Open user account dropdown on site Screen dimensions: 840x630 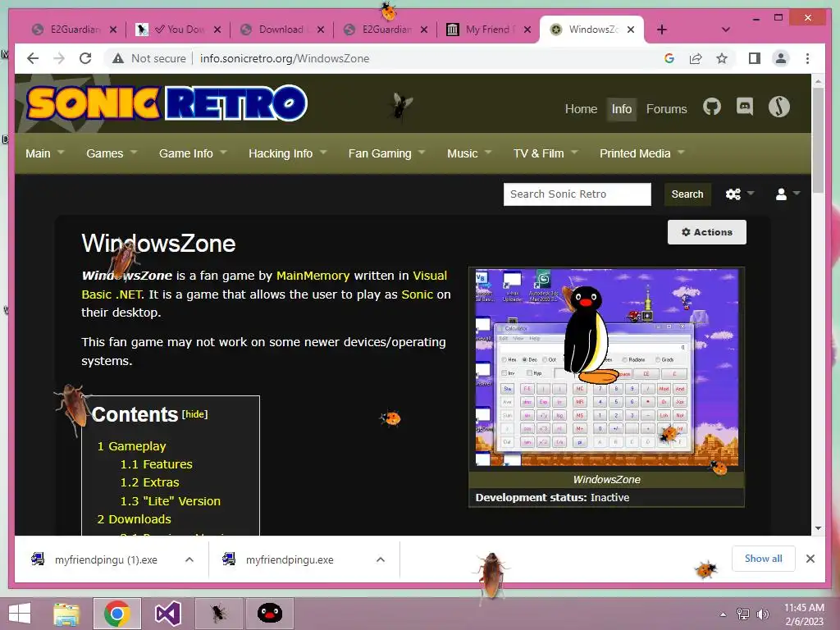787,194
